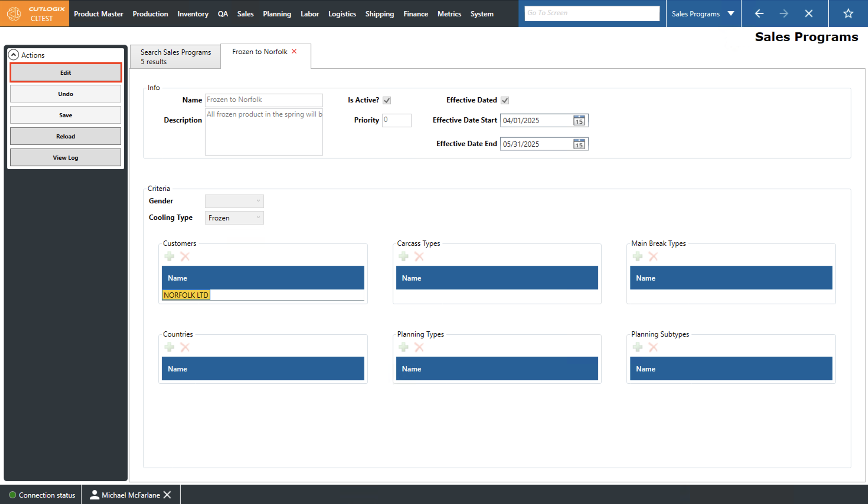The height and width of the screenshot is (504, 868).
Task: Click red remove icon under Carcass Types
Action: (419, 256)
